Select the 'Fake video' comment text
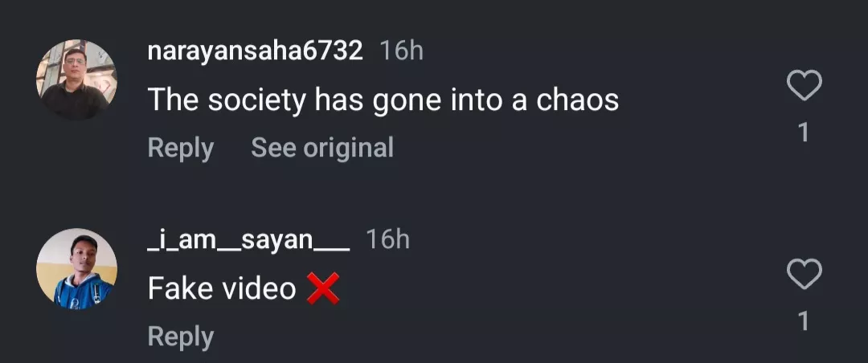Viewport: 868px width, 363px height. pyautogui.click(x=223, y=288)
